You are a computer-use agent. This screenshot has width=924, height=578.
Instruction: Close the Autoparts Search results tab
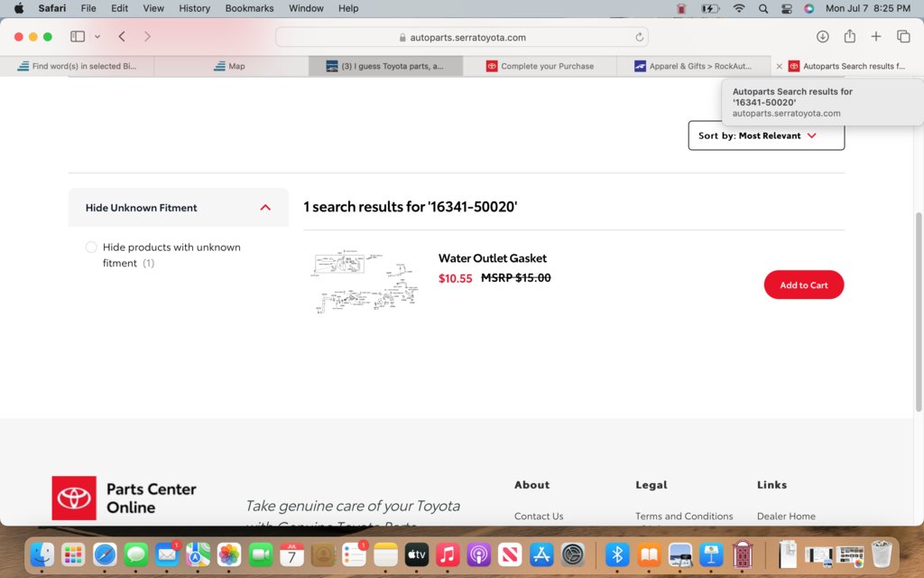click(x=779, y=66)
